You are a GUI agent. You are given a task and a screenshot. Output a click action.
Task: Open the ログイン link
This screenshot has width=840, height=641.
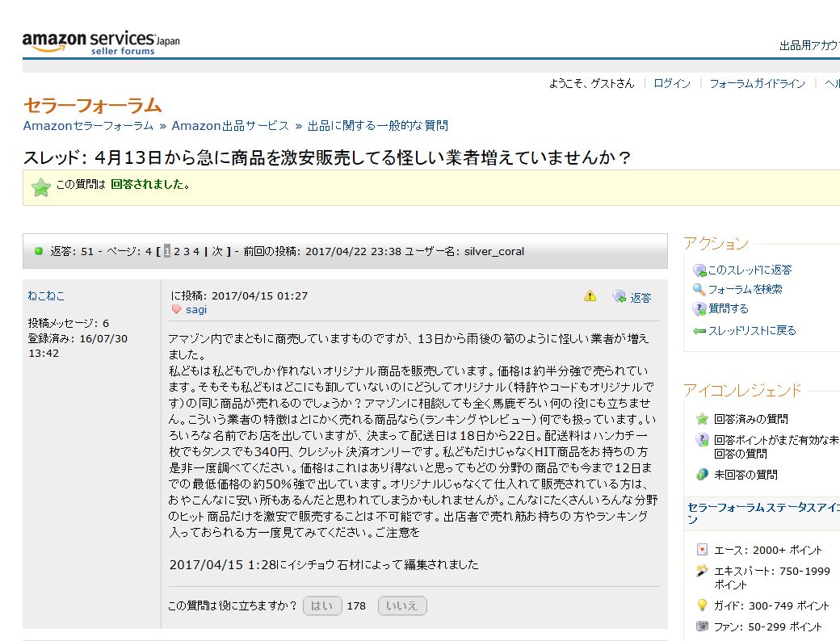[x=672, y=83]
